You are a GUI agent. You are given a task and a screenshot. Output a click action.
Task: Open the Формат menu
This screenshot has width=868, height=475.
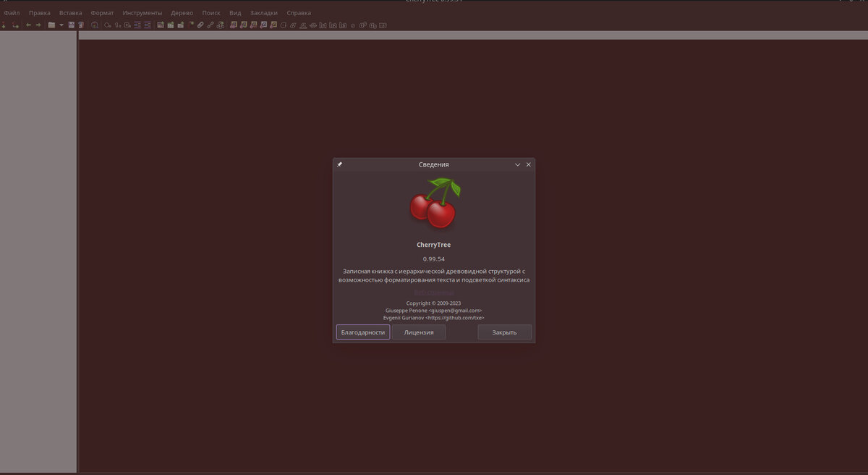click(102, 13)
